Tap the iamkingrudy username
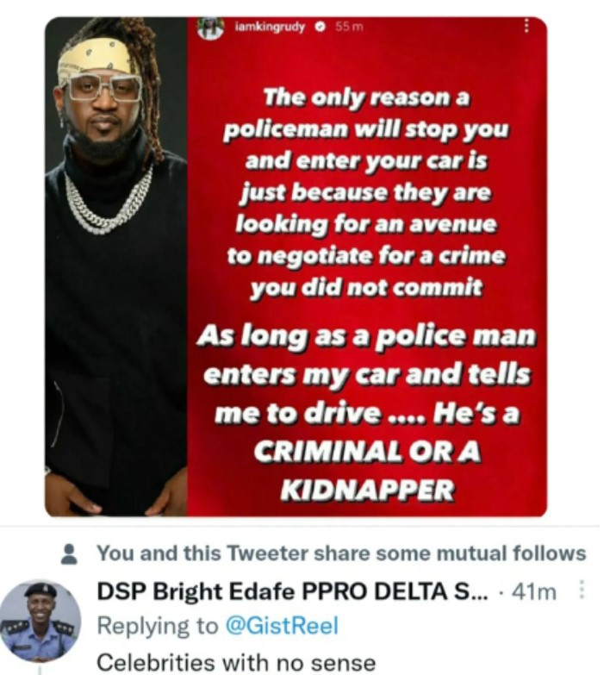This screenshot has width=616, height=675. (x=270, y=27)
